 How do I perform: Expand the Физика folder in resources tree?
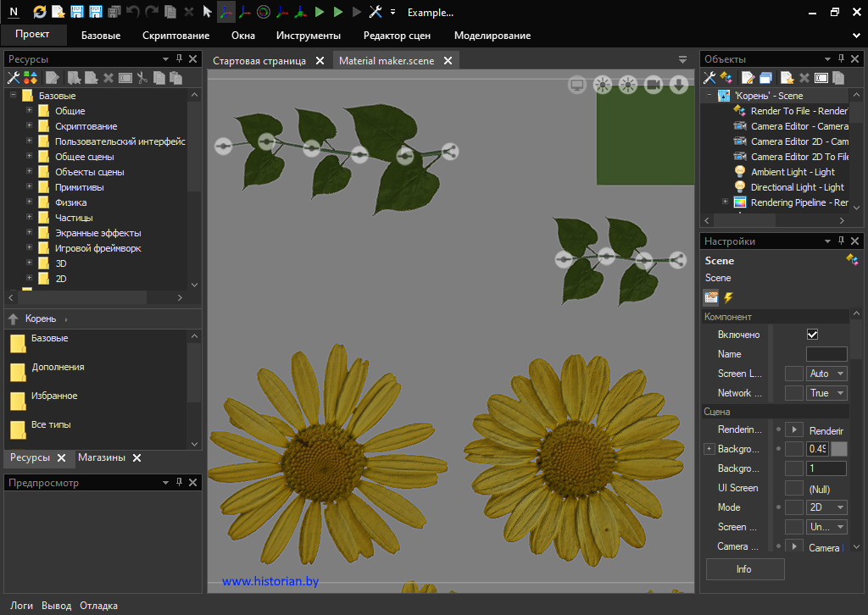(x=29, y=202)
